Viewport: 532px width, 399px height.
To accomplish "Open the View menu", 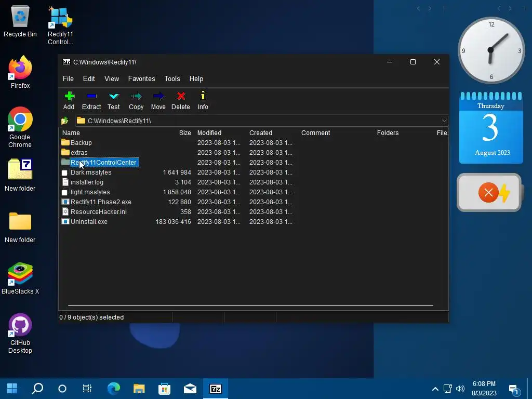I will [x=112, y=79].
